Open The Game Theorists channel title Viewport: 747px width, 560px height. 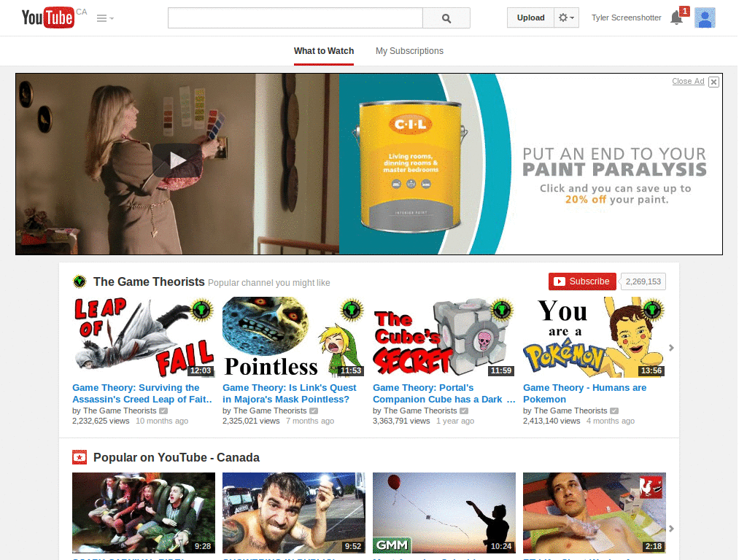coord(149,282)
